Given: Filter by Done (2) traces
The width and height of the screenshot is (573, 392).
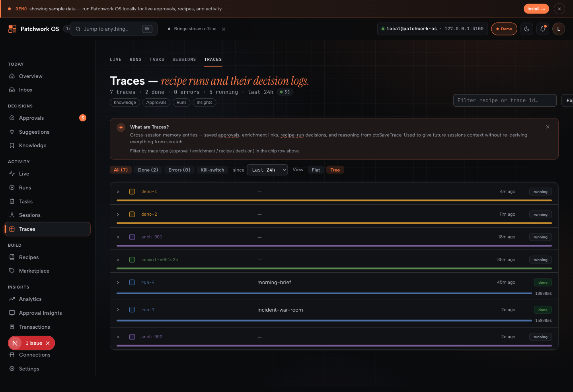Looking at the screenshot, I should coord(148,170).
